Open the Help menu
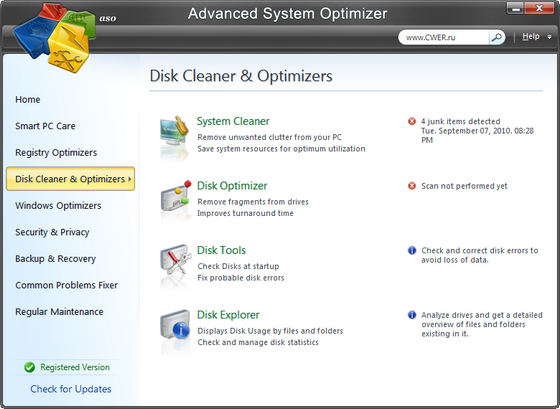560x409 pixels. coord(531,36)
